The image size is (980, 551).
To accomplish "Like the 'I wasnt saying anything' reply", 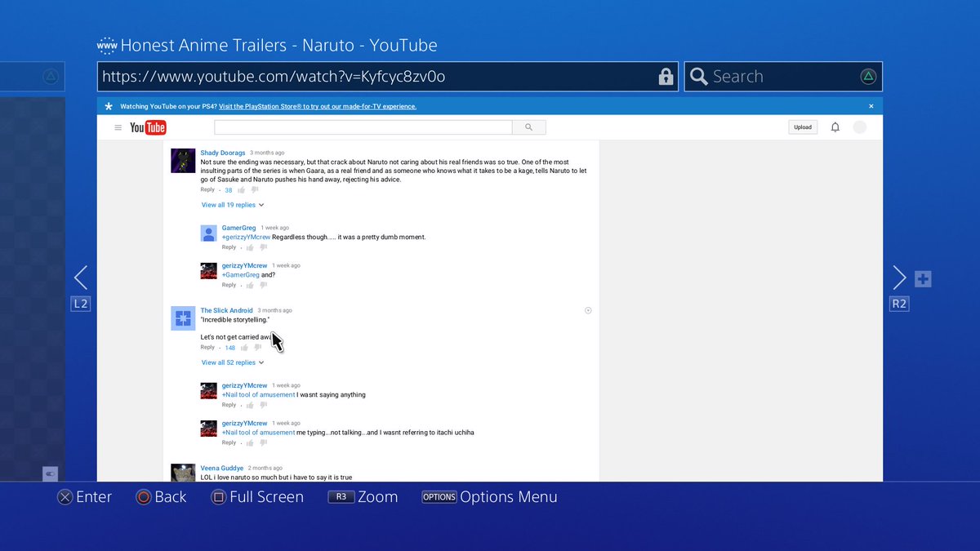I will click(x=250, y=405).
